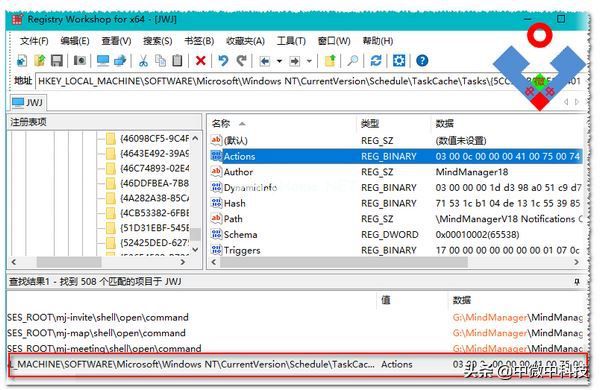Click the Undo arrow icon

click(223, 60)
